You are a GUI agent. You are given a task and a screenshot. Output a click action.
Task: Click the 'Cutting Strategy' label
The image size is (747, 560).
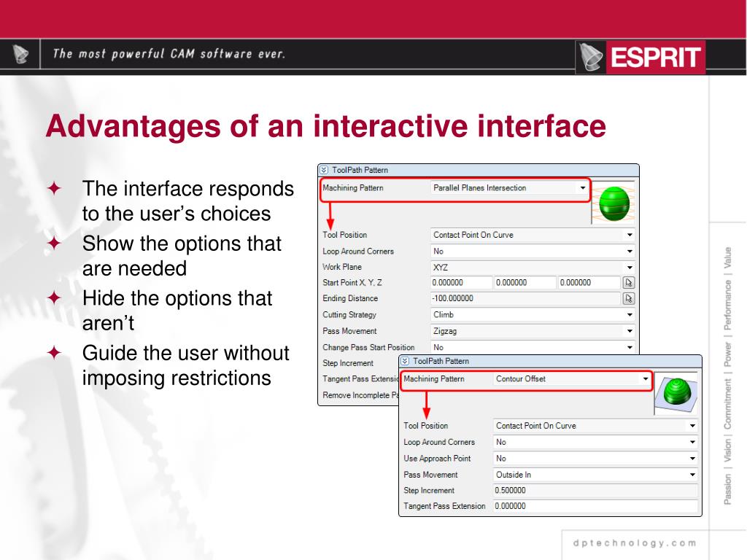[x=349, y=315]
